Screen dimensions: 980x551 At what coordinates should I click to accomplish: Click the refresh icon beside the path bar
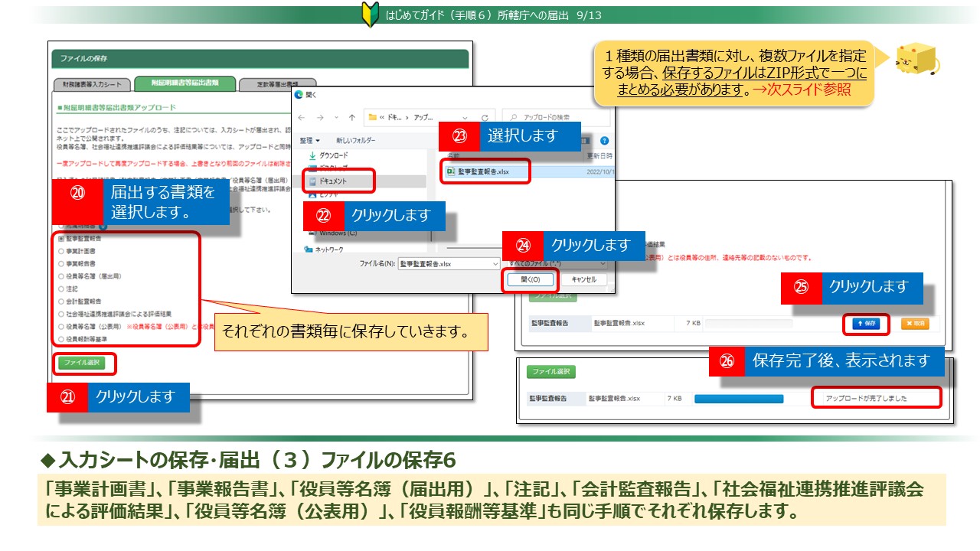pyautogui.click(x=485, y=118)
